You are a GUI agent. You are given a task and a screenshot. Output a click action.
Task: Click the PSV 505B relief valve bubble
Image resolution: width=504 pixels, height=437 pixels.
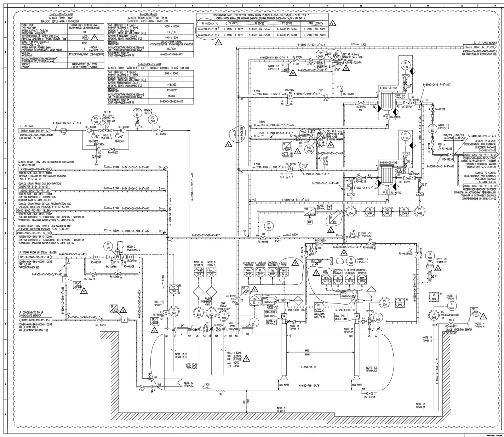pos(309,149)
